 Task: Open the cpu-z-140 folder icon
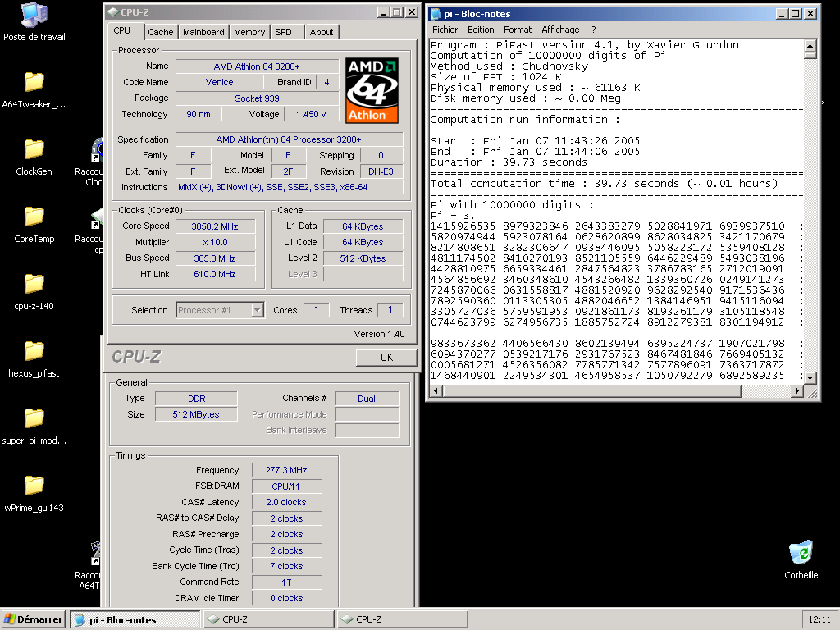pyautogui.click(x=34, y=292)
